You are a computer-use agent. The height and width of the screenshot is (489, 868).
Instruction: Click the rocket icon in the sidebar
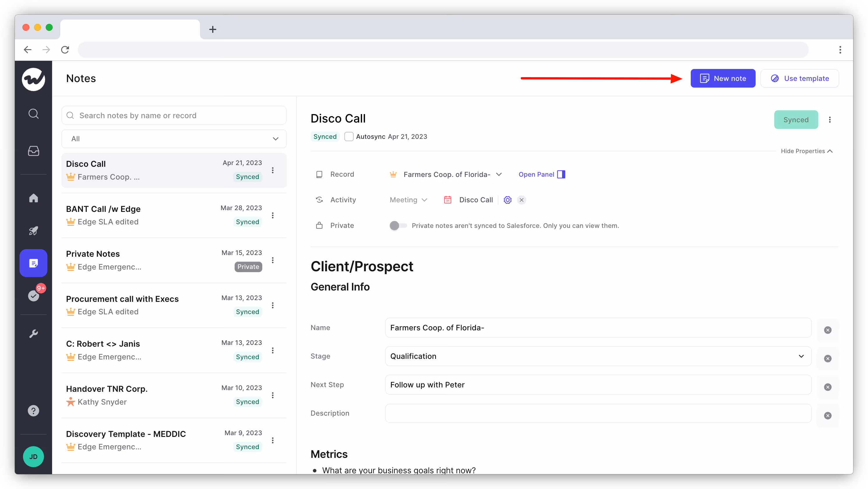click(x=33, y=231)
